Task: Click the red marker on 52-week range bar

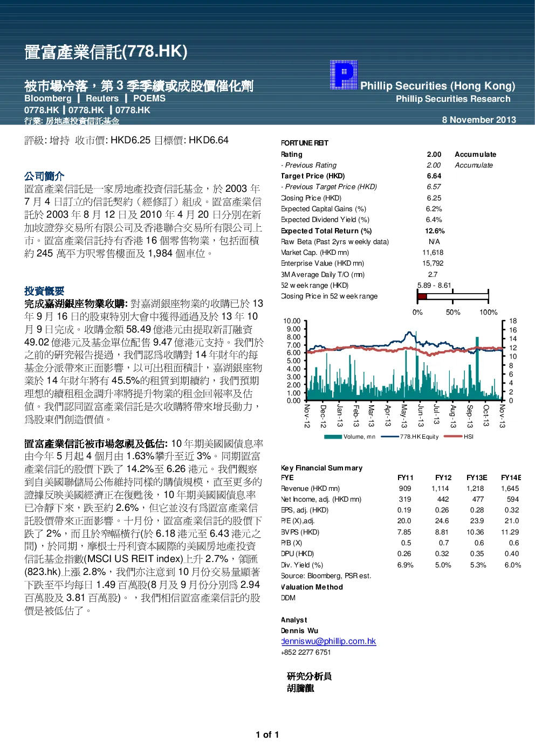Action: pyautogui.click(x=422, y=296)
